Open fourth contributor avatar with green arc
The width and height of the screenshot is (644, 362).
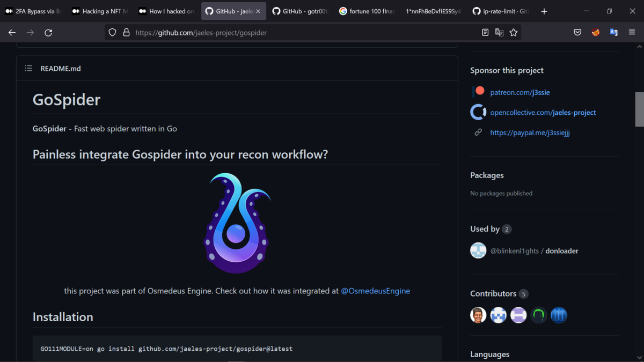(539, 315)
